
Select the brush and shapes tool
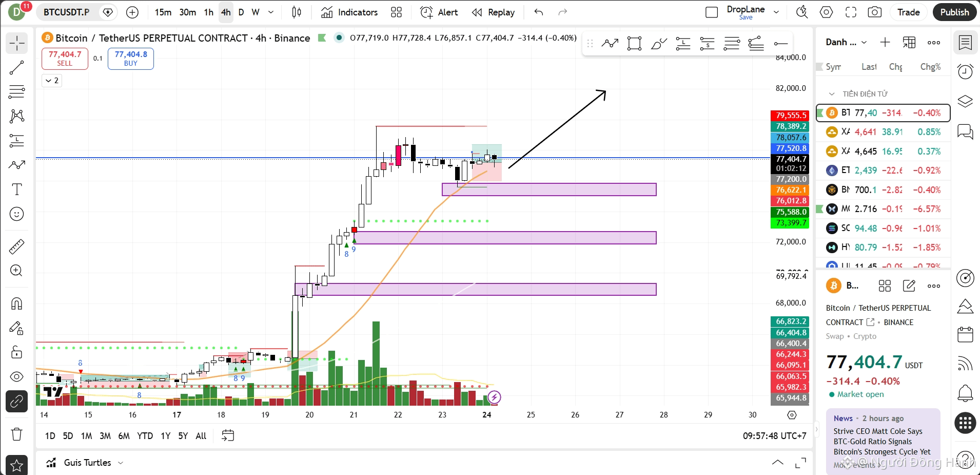pyautogui.click(x=16, y=165)
